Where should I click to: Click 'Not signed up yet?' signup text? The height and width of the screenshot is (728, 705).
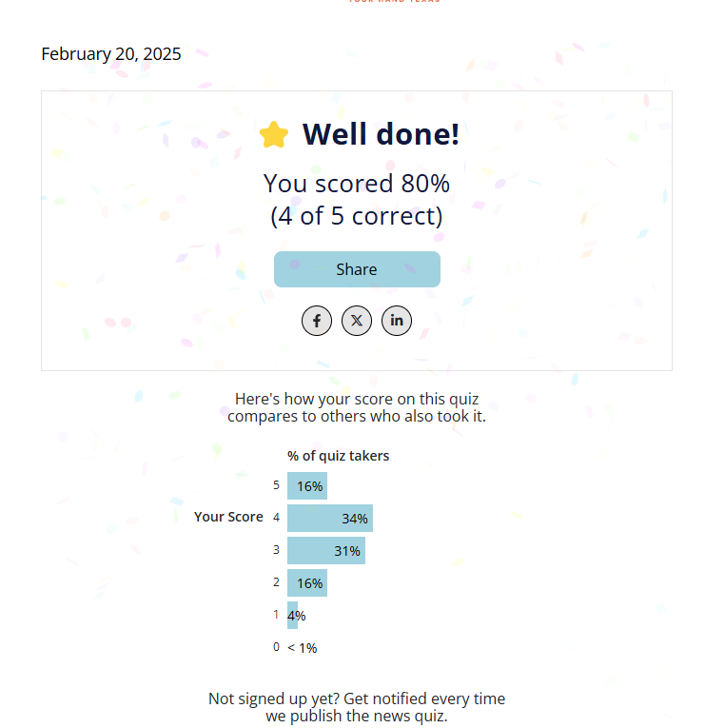coord(357,707)
